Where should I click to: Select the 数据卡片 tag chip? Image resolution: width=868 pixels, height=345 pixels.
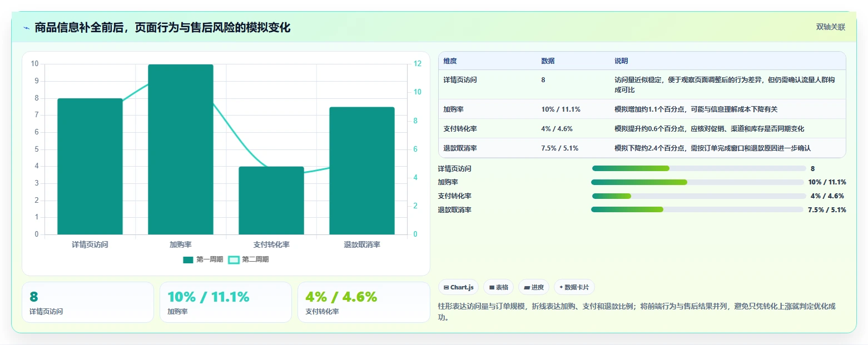coord(574,287)
